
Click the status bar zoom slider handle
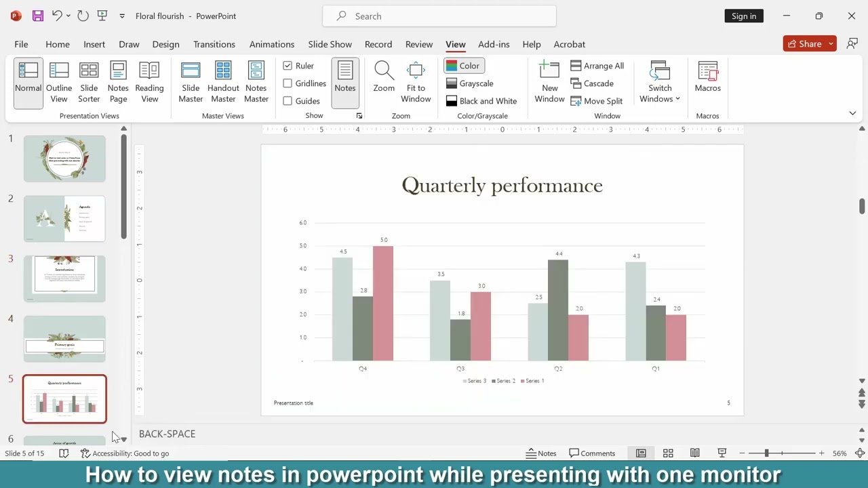tap(767, 453)
